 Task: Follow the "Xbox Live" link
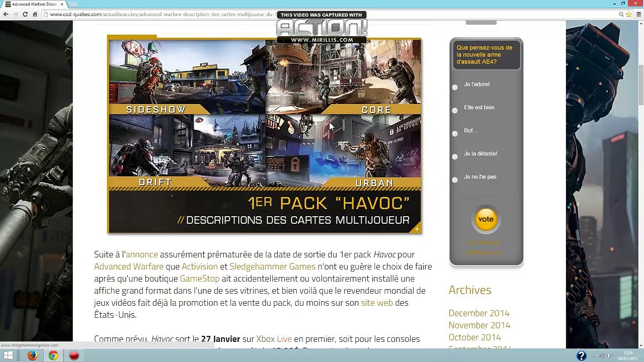point(274,339)
